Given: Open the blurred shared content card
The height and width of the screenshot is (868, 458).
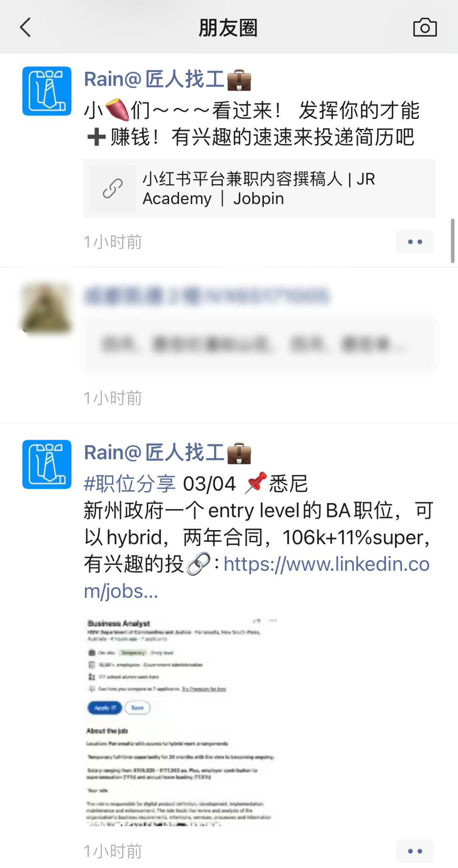Looking at the screenshot, I should pyautogui.click(x=260, y=344).
